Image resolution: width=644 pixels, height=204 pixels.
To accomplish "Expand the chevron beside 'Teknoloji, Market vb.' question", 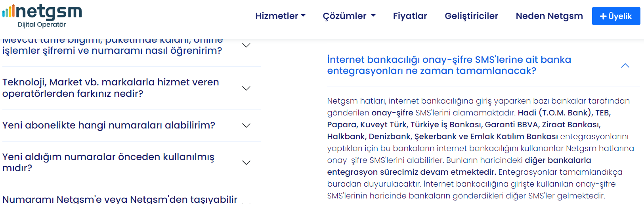I will click(x=246, y=88).
